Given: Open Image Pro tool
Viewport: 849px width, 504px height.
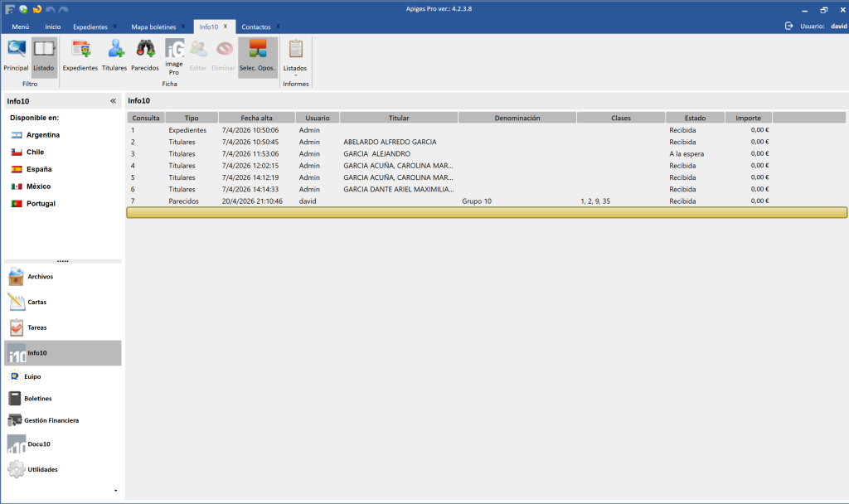Looking at the screenshot, I should pos(174,56).
